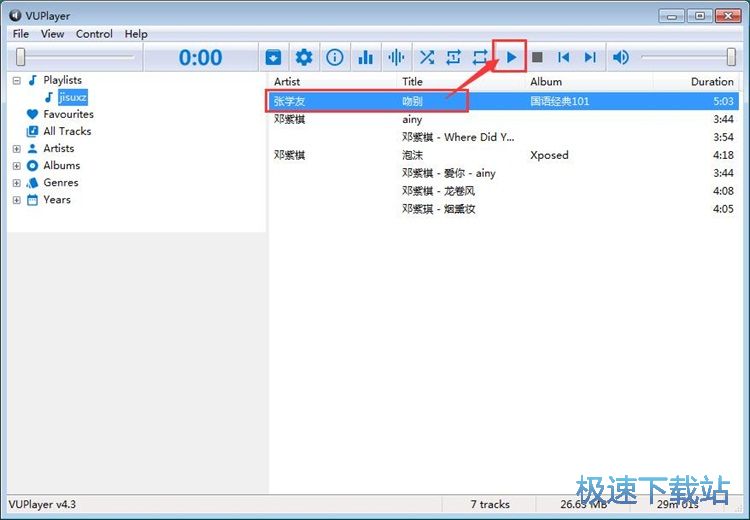
Task: Select All Tracks in the sidebar
Action: pyautogui.click(x=67, y=131)
